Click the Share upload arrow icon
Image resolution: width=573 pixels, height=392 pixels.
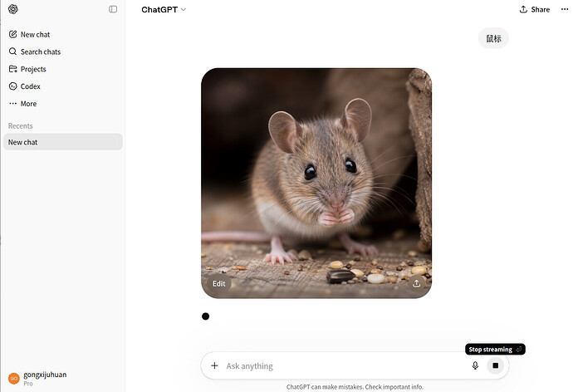(523, 9)
